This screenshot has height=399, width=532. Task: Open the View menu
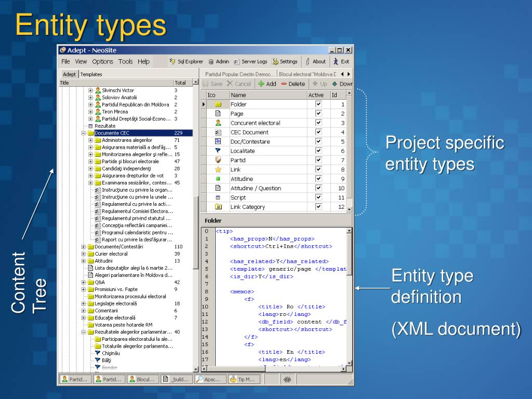pyautogui.click(x=81, y=61)
